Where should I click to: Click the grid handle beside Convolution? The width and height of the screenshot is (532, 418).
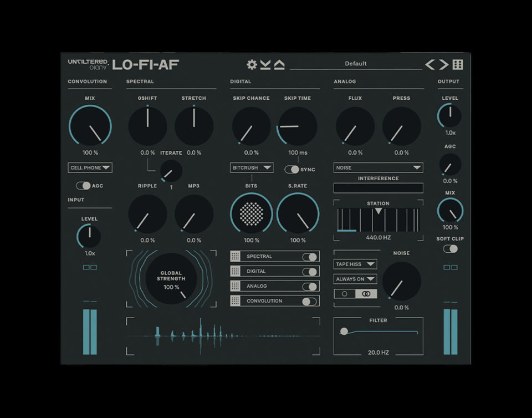tap(236, 301)
